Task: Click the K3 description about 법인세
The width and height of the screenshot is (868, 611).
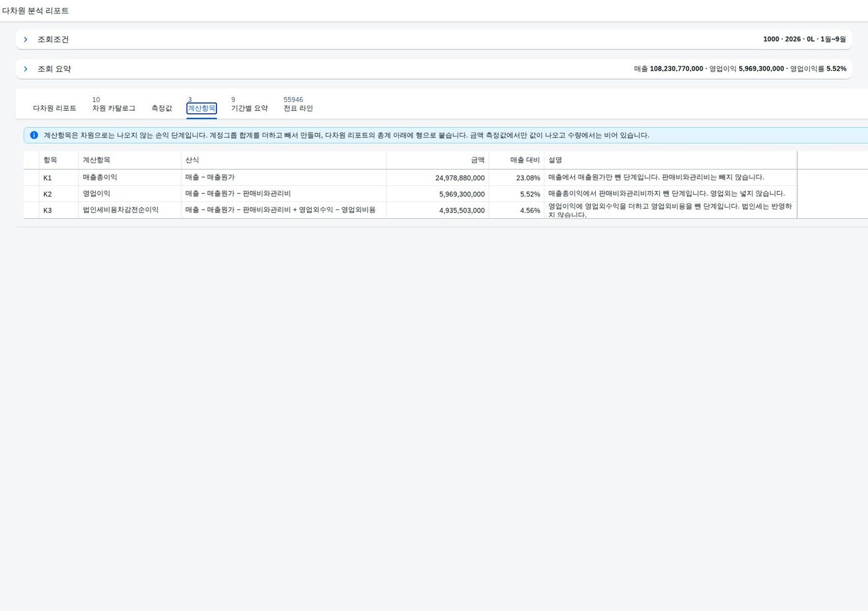Action: (x=670, y=210)
